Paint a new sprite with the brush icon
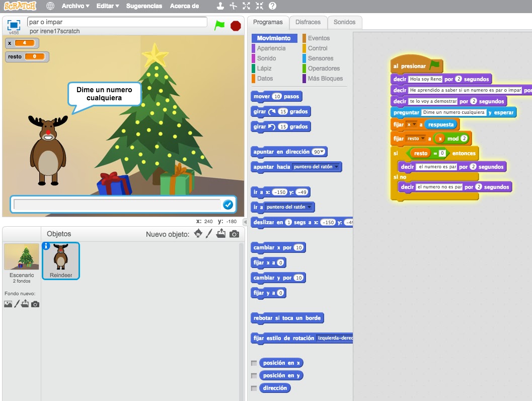532x401 pixels. tap(209, 234)
